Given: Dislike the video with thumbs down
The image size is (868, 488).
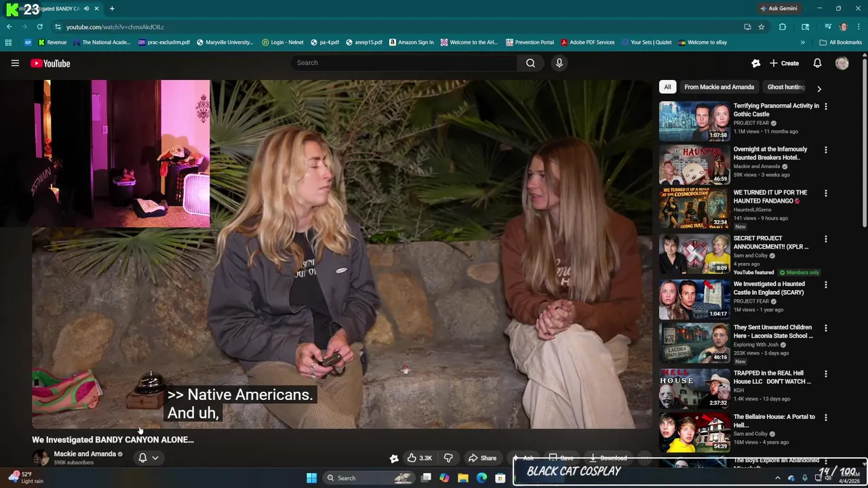Looking at the screenshot, I should point(448,458).
